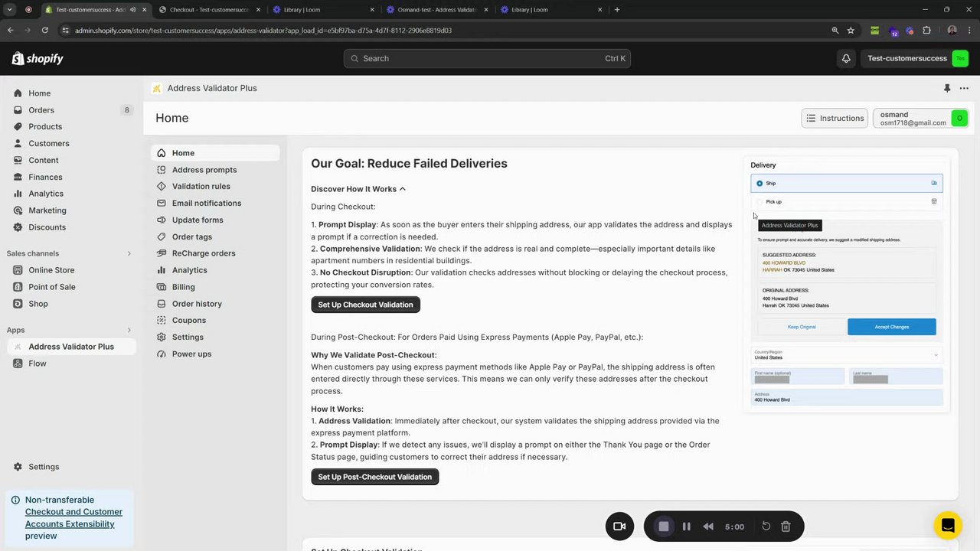
Task: Select the Ship radio option in Delivery preview
Action: pyautogui.click(x=759, y=184)
